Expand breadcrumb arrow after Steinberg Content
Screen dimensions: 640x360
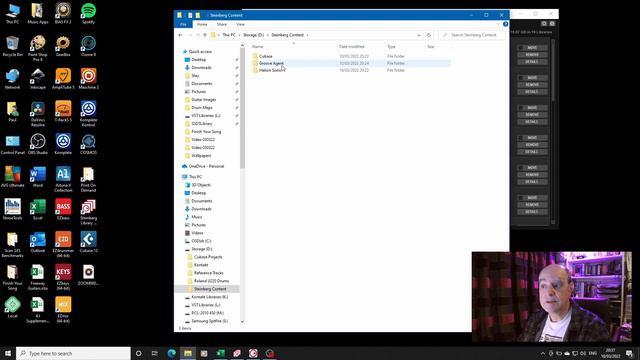307,35
